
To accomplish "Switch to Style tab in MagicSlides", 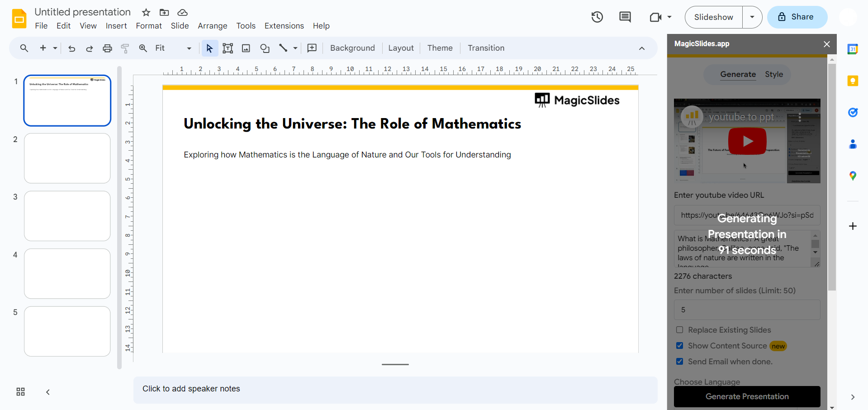I will [x=773, y=74].
